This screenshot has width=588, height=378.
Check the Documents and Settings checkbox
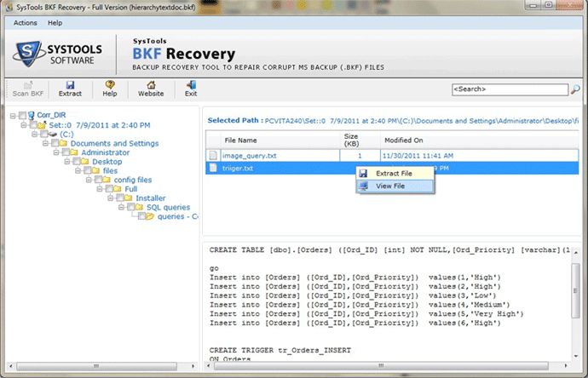pyautogui.click(x=55, y=143)
